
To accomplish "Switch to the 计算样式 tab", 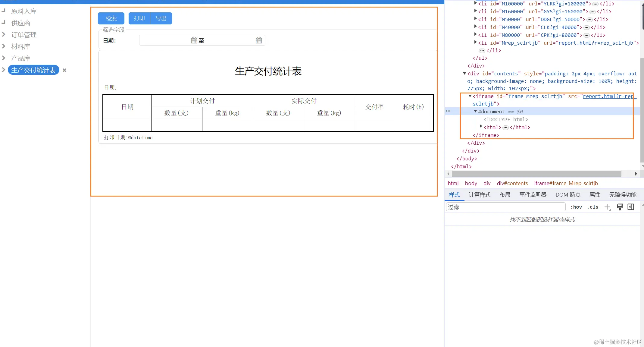I will 480,195.
